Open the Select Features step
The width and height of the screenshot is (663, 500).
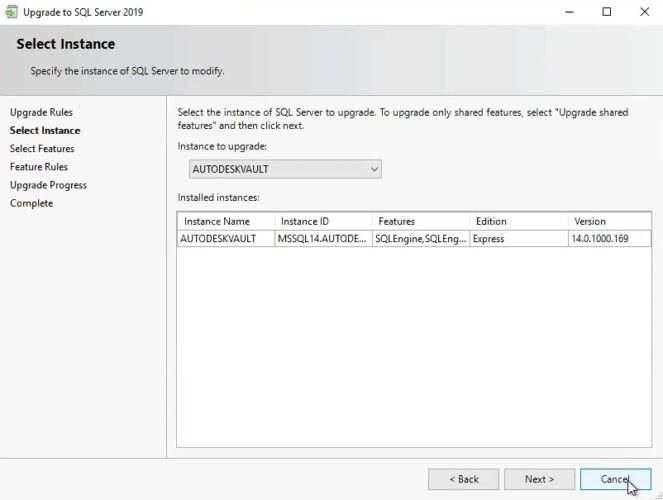point(42,149)
